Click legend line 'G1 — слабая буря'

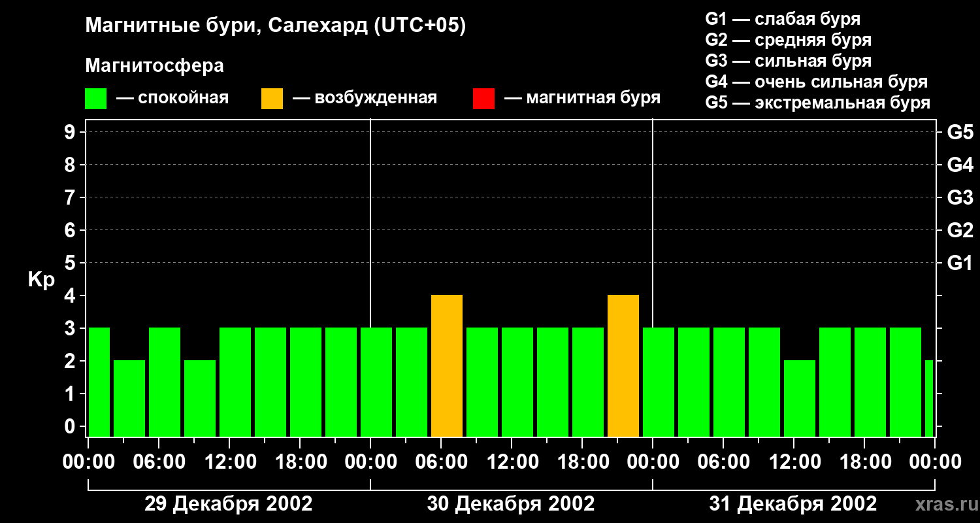[783, 19]
